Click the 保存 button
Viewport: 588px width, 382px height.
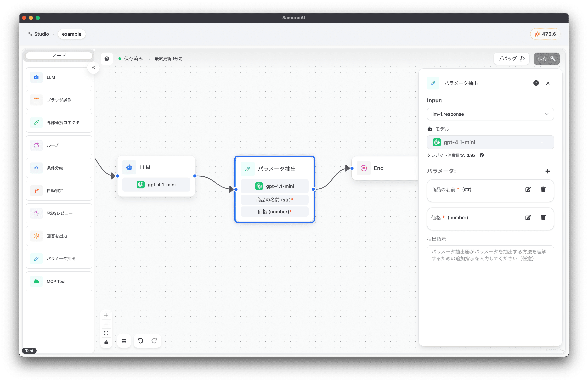pyautogui.click(x=546, y=59)
